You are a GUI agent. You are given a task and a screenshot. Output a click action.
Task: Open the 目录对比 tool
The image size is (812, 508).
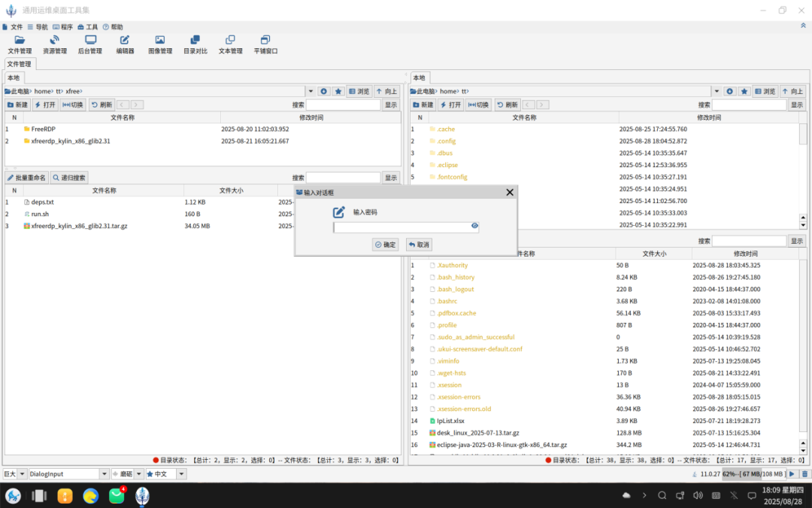click(x=195, y=45)
